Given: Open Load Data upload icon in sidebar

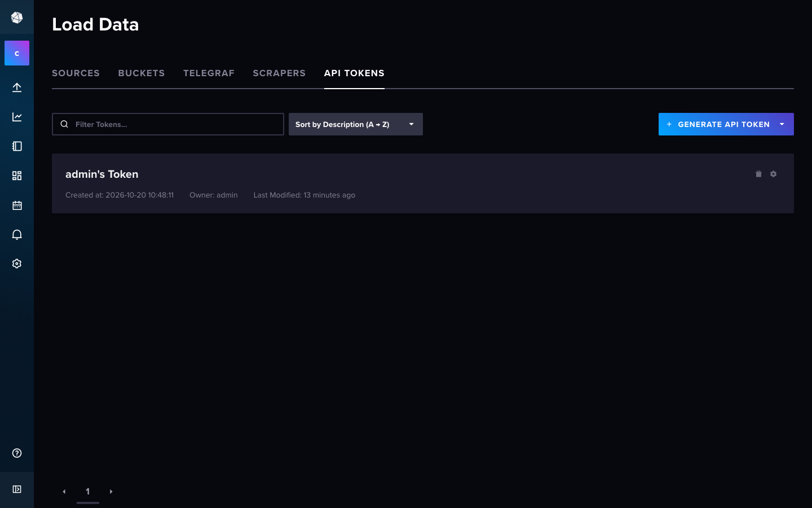Looking at the screenshot, I should [17, 87].
